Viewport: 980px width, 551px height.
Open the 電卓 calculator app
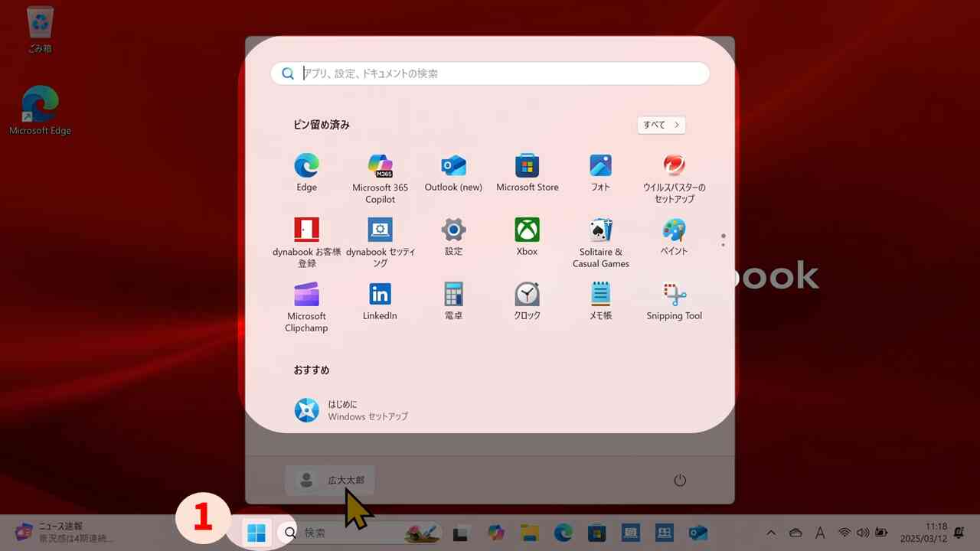tap(453, 302)
